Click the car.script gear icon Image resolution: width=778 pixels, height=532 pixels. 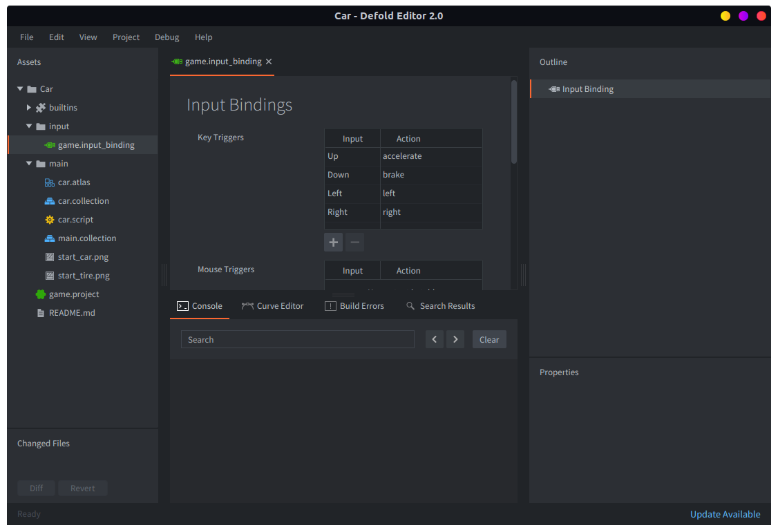point(49,220)
